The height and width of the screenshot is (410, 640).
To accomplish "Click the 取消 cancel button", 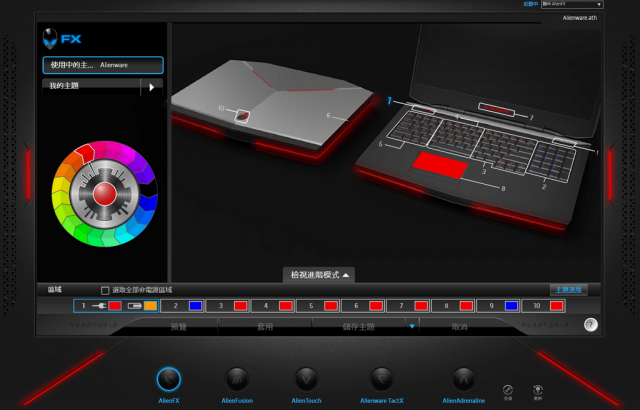I will tap(460, 327).
